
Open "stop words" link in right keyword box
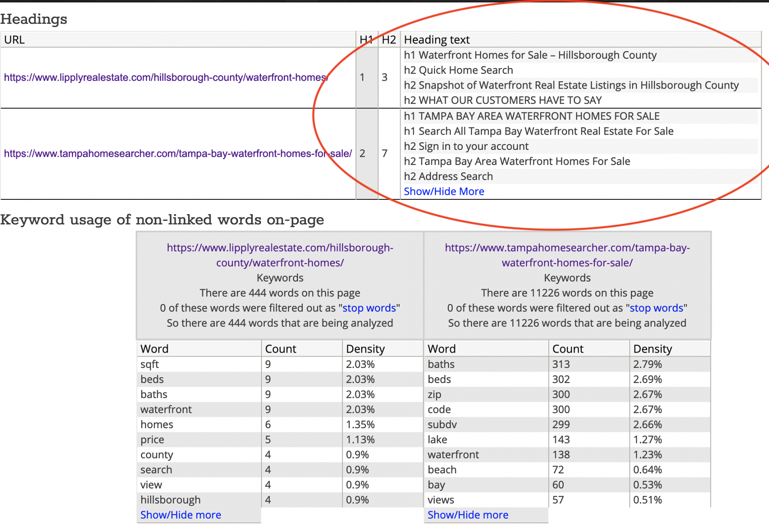pyautogui.click(x=656, y=308)
